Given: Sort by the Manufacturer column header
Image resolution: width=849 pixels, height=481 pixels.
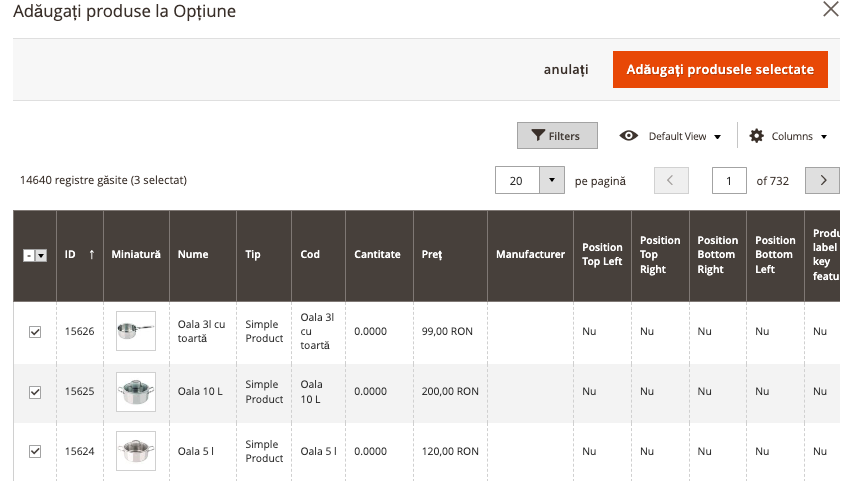Looking at the screenshot, I should point(530,255).
